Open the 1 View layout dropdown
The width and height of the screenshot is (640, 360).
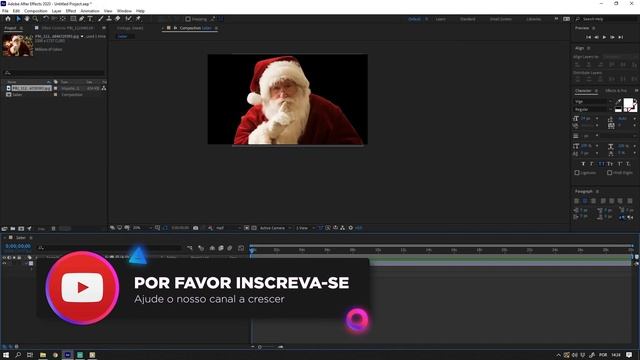(x=305, y=228)
